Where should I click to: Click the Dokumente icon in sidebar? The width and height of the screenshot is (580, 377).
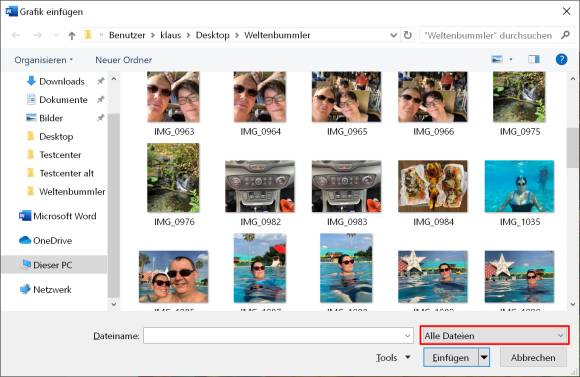(x=31, y=99)
